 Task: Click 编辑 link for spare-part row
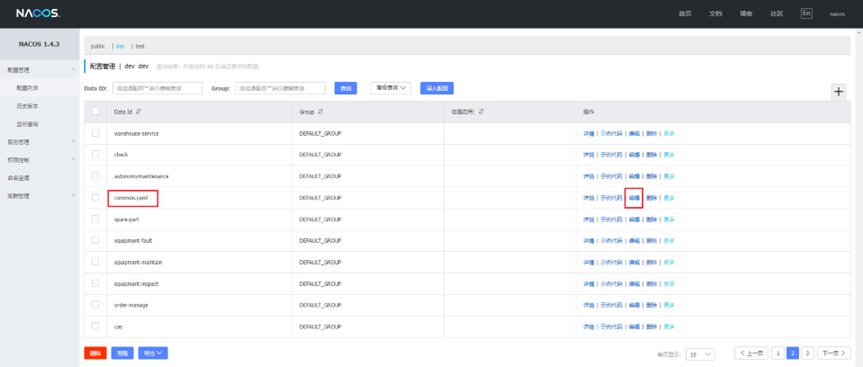tap(635, 219)
